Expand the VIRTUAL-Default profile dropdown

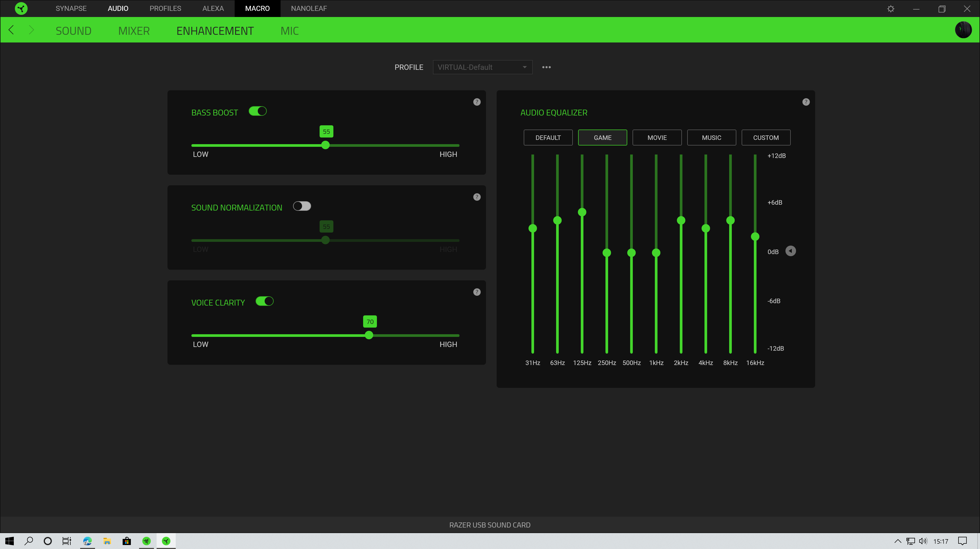pyautogui.click(x=482, y=67)
